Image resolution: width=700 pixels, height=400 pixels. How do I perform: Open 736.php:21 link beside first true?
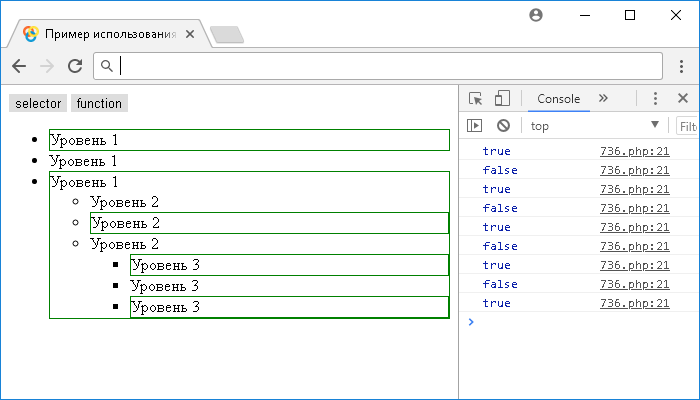click(x=634, y=151)
